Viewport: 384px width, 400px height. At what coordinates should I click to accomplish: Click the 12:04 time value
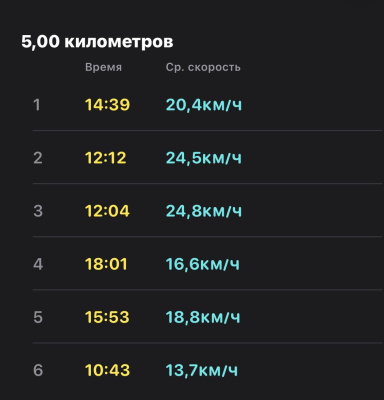click(x=107, y=211)
